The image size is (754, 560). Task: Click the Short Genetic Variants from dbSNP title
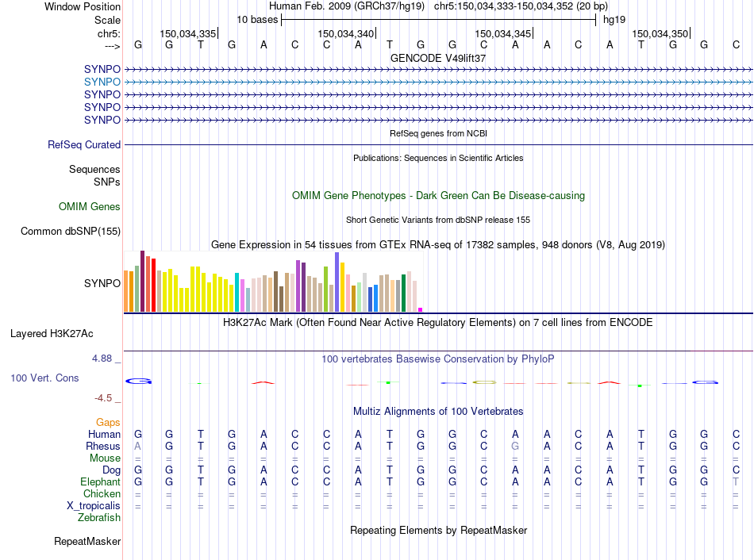point(438,220)
